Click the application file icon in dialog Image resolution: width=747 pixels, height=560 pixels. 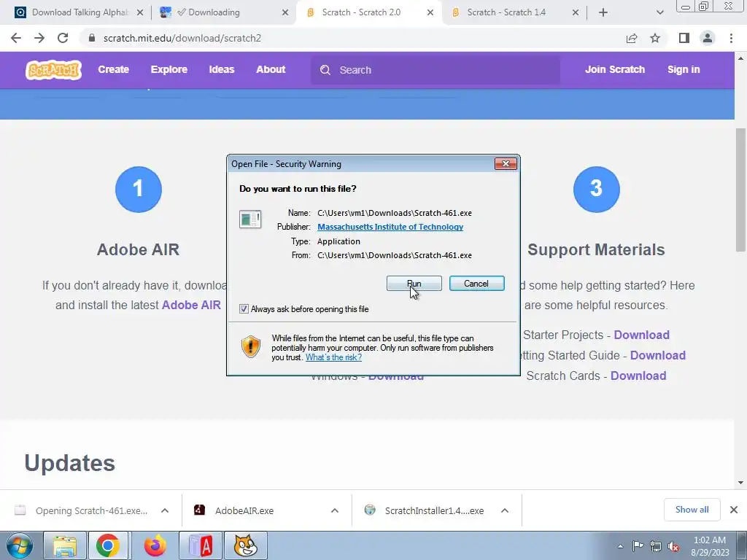click(x=250, y=219)
